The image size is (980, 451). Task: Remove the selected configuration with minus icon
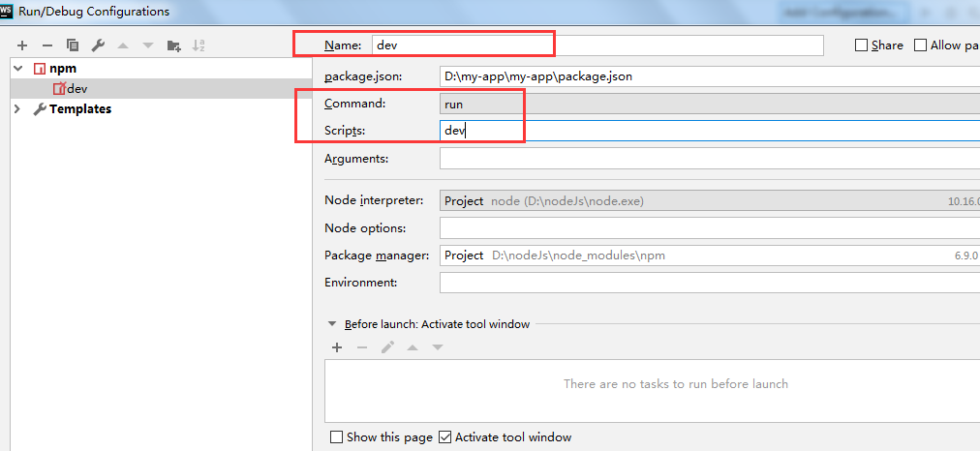[46, 45]
